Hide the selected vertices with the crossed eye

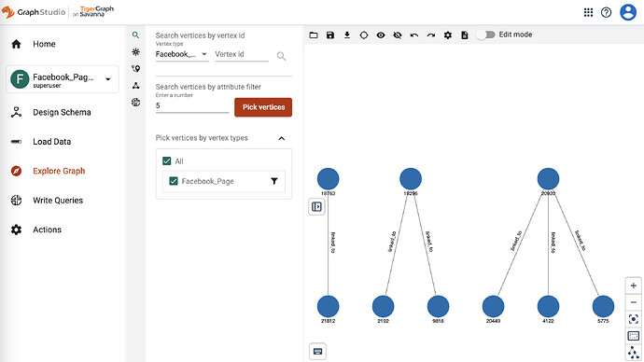(x=398, y=35)
